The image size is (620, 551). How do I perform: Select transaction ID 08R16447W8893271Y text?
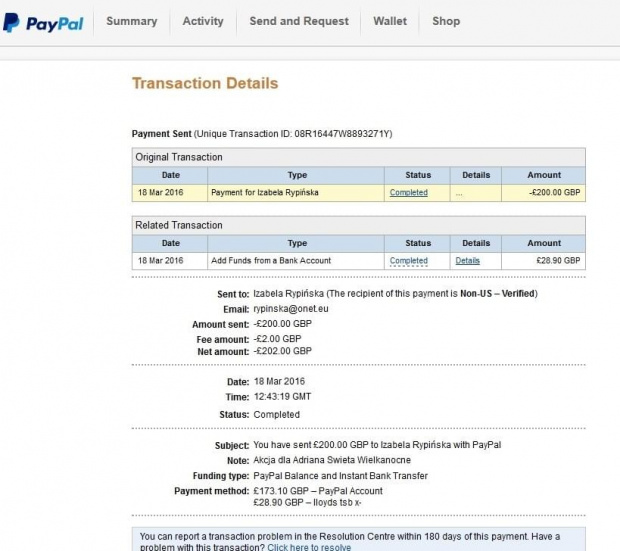pos(342,134)
